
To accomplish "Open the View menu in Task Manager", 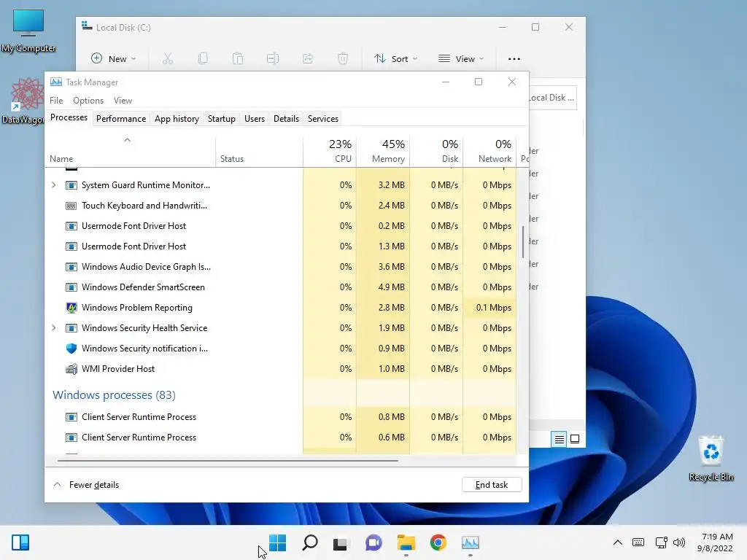I will click(x=123, y=101).
